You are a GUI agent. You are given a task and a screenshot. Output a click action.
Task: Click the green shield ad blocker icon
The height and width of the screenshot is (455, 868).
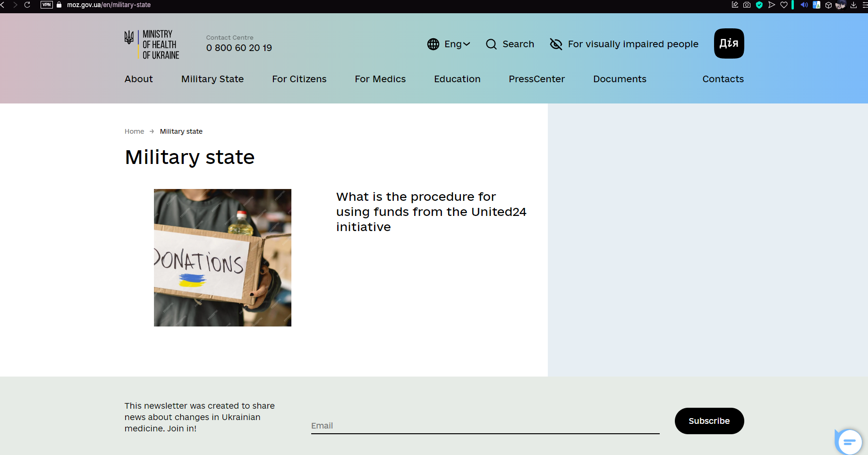tap(759, 5)
